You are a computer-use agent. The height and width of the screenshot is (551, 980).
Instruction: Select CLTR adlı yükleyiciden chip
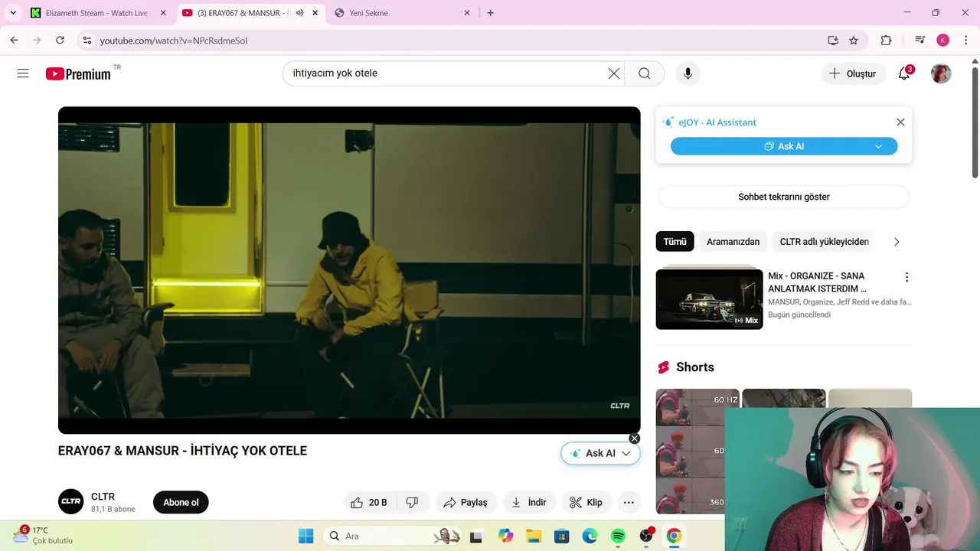point(824,242)
